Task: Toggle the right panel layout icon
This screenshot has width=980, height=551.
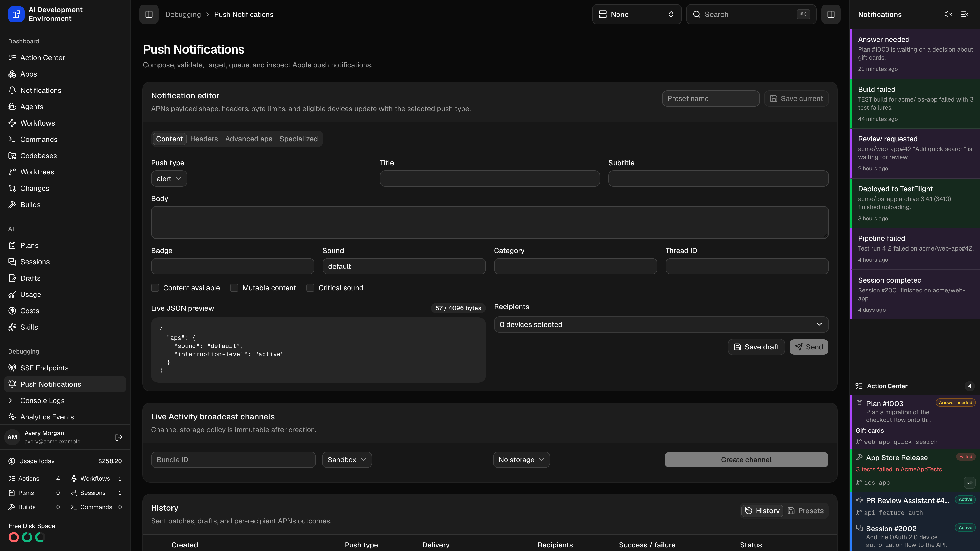Action: point(830,15)
